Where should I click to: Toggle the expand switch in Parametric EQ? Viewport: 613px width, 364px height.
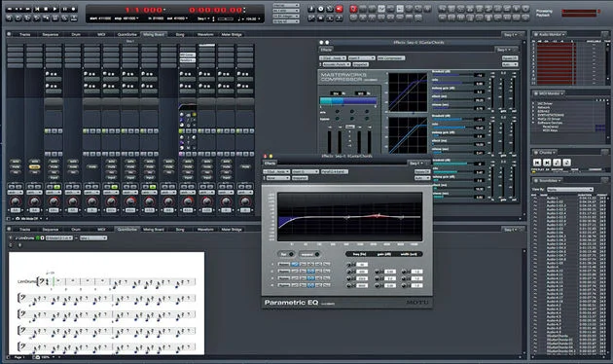click(309, 254)
